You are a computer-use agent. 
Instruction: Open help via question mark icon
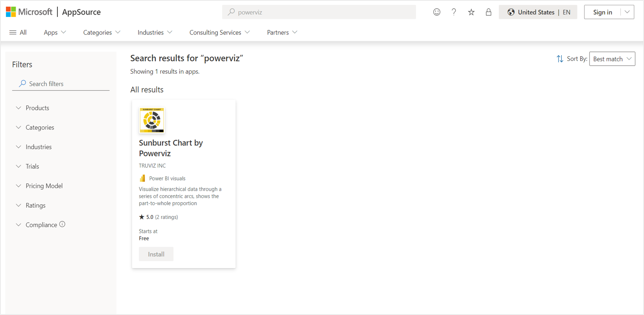pyautogui.click(x=454, y=12)
